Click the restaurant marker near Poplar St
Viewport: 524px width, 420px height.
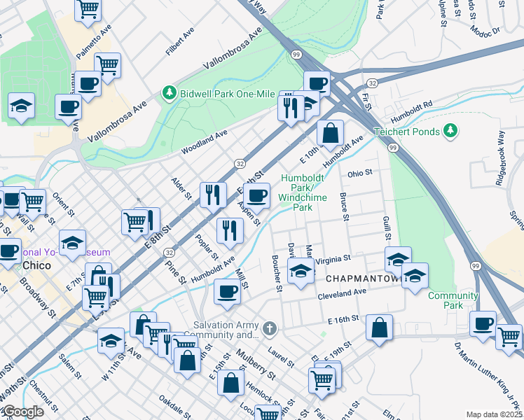230,230
